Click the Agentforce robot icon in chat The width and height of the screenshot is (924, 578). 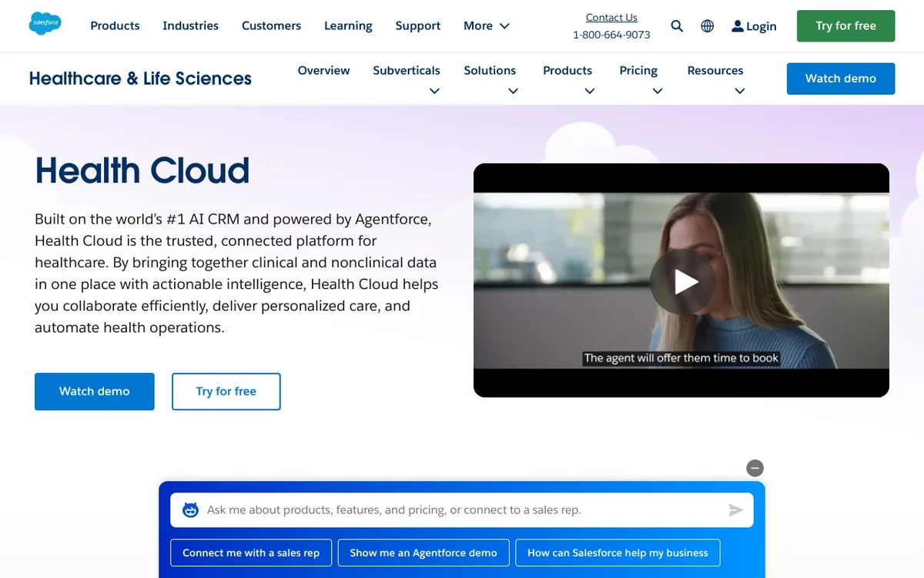[x=190, y=510]
